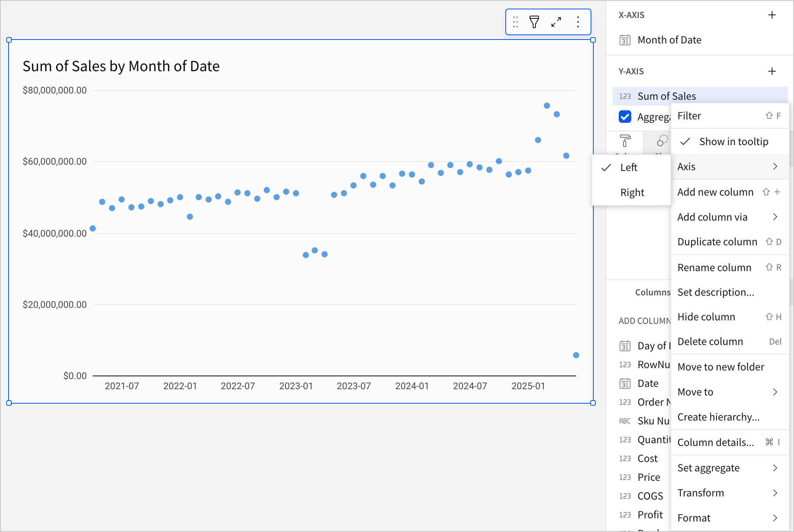Screen dimensions: 794x532
Task: Click 123 icon next to COGS
Action: (625, 496)
